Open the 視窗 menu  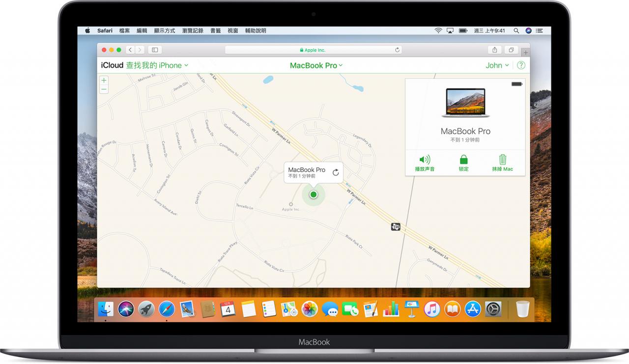coord(233,30)
